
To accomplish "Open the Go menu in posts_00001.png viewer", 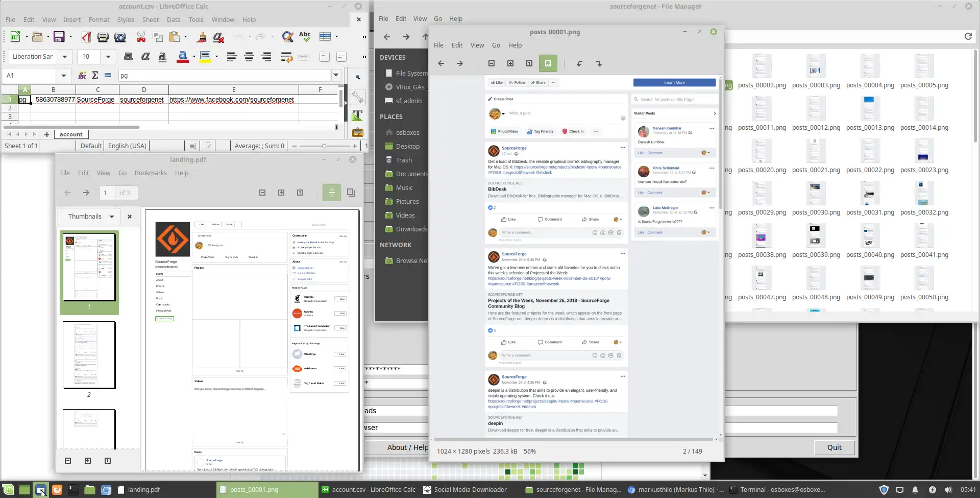I will pyautogui.click(x=496, y=45).
